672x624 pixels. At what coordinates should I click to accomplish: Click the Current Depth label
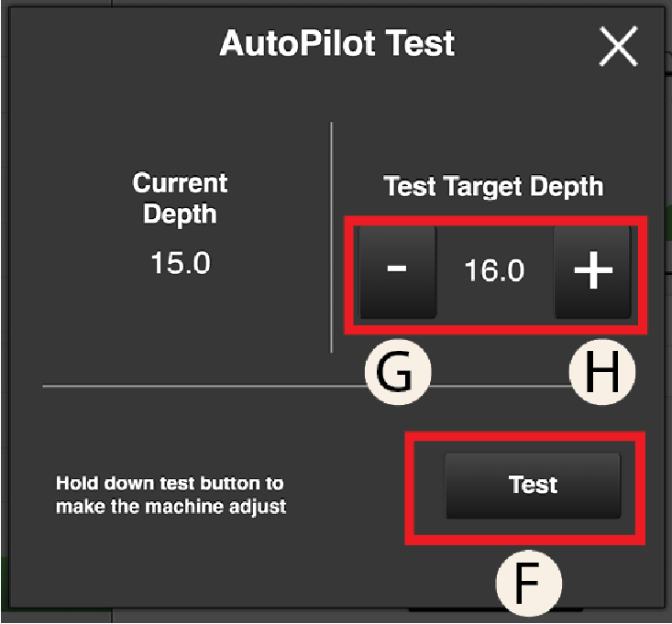181,198
